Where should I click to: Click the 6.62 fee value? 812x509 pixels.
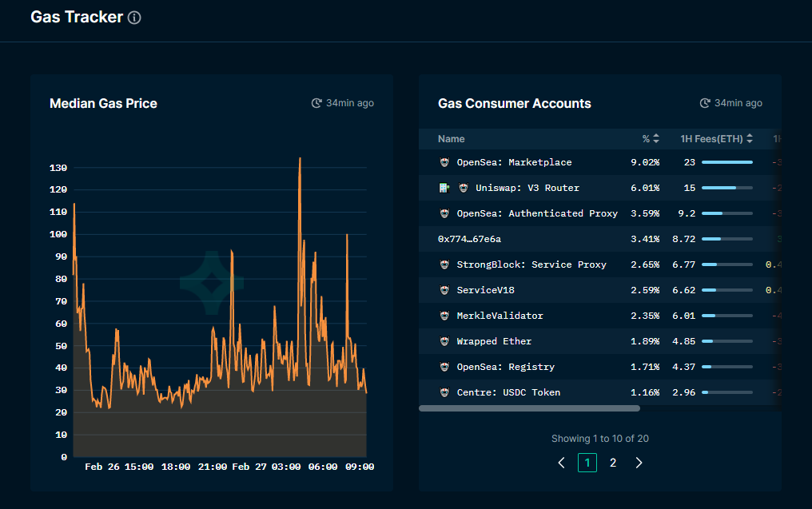click(683, 290)
